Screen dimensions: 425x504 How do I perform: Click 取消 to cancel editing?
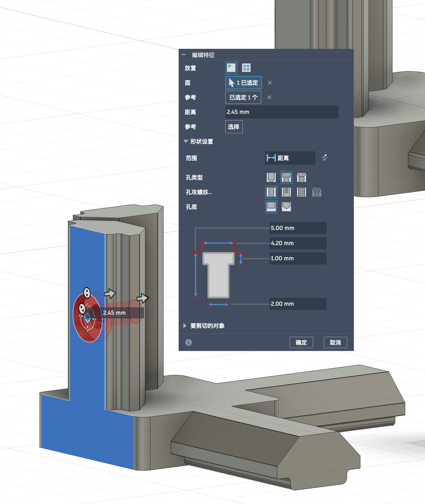pyautogui.click(x=335, y=342)
